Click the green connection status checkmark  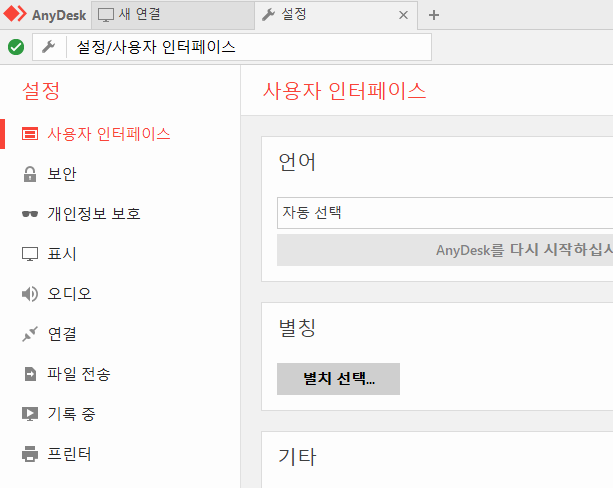coord(16,47)
